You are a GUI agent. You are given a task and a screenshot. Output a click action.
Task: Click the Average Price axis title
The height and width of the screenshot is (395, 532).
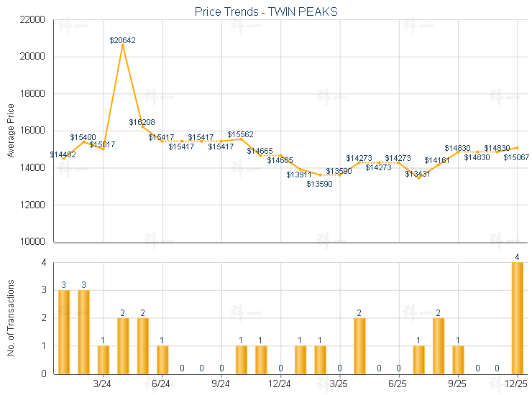10,131
